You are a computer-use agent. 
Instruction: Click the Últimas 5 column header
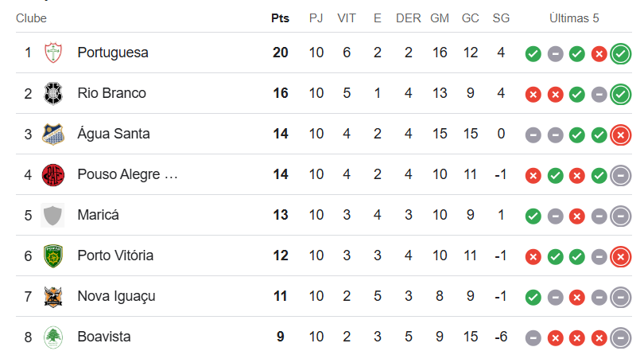574,18
